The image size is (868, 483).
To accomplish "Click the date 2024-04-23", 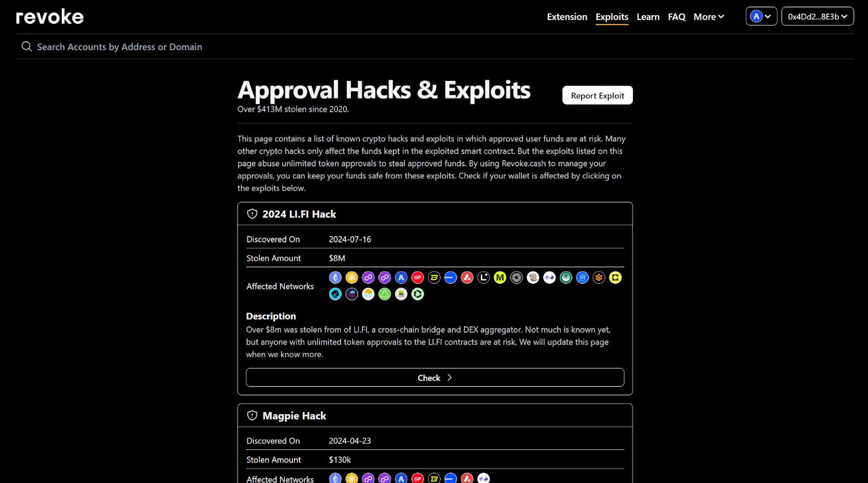I will [350, 441].
